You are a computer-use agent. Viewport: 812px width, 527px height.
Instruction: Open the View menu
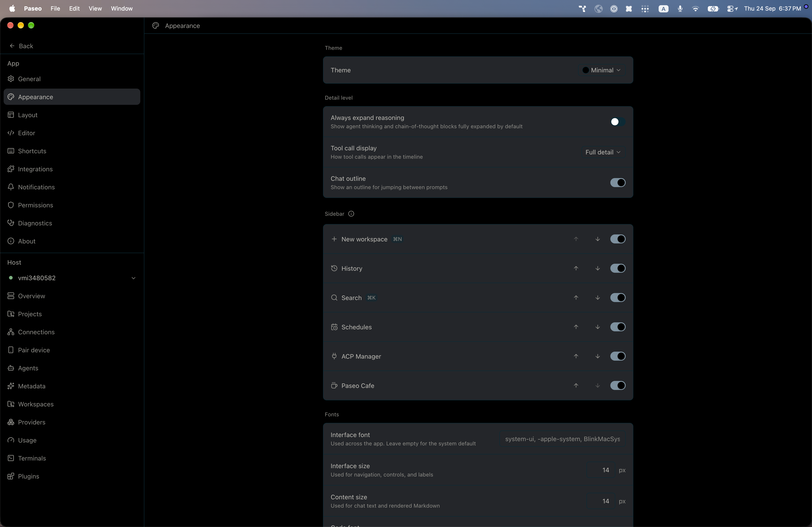95,9
